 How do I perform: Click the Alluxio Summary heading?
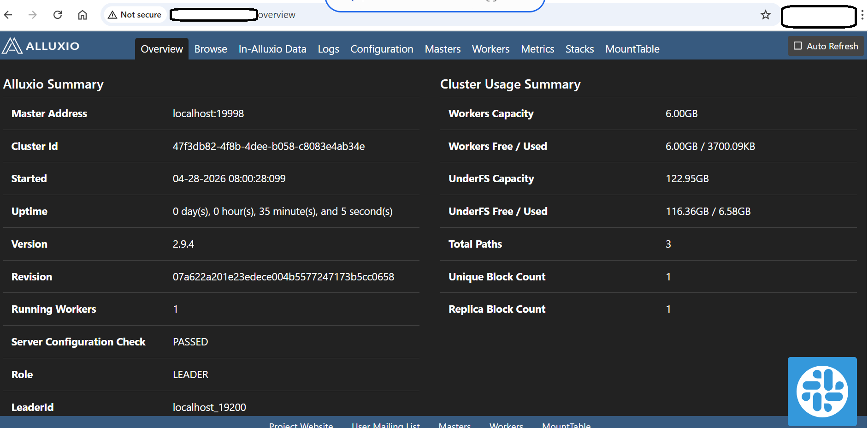click(53, 84)
